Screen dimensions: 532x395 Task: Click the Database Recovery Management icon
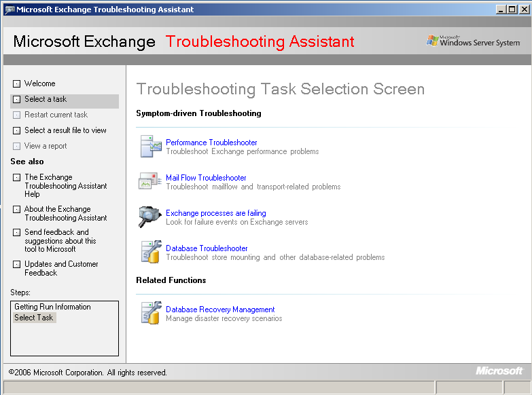151,313
